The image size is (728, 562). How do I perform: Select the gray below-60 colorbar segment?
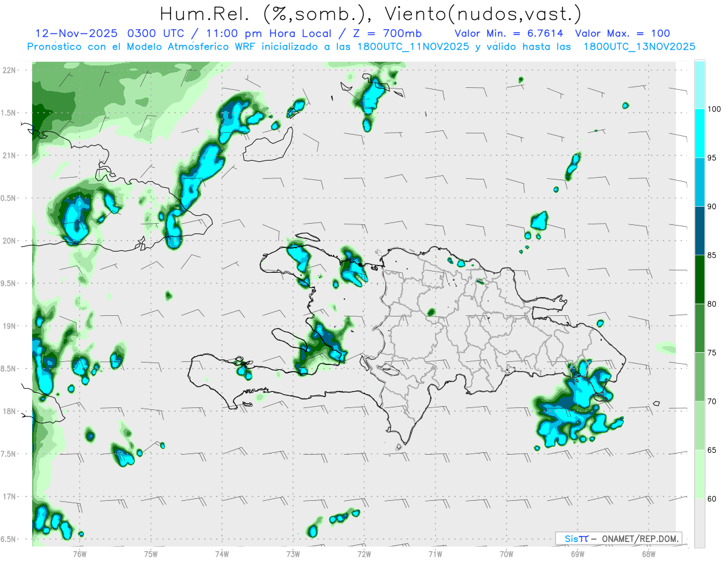pyautogui.click(x=699, y=523)
